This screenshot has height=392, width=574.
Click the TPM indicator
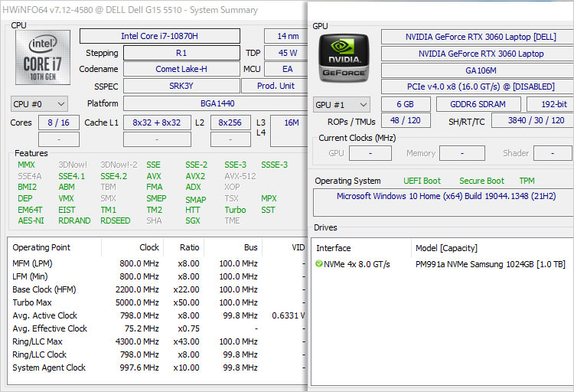[527, 181]
